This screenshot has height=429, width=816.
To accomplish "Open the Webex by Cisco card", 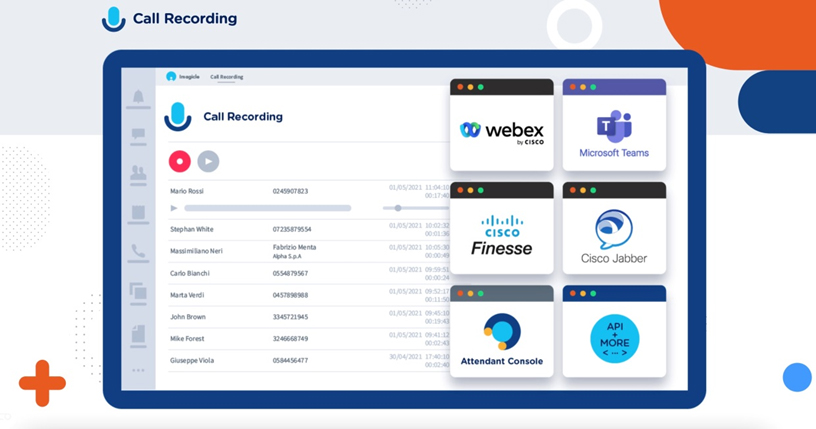I will [x=502, y=124].
